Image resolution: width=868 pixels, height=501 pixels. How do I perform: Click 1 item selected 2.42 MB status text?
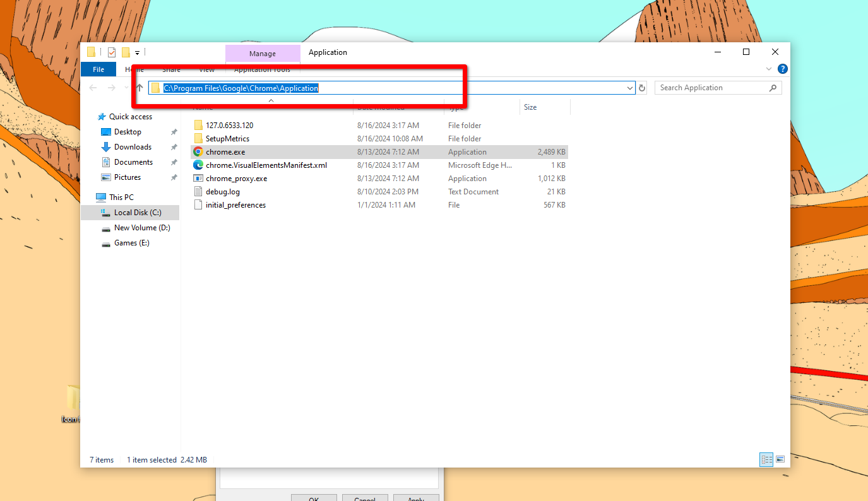167,460
